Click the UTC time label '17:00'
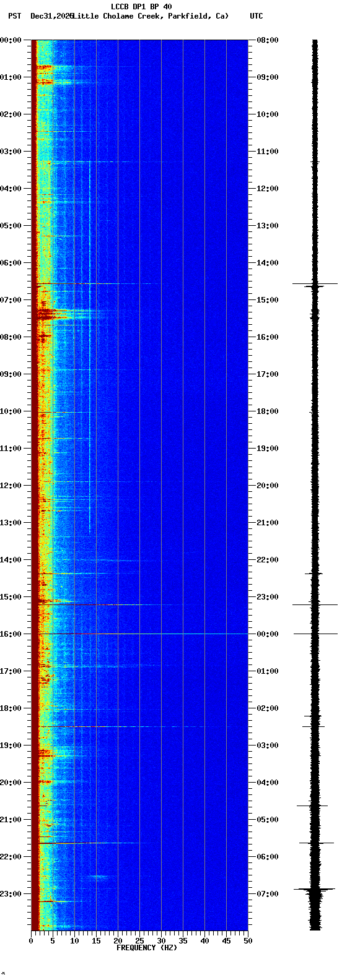 268,374
